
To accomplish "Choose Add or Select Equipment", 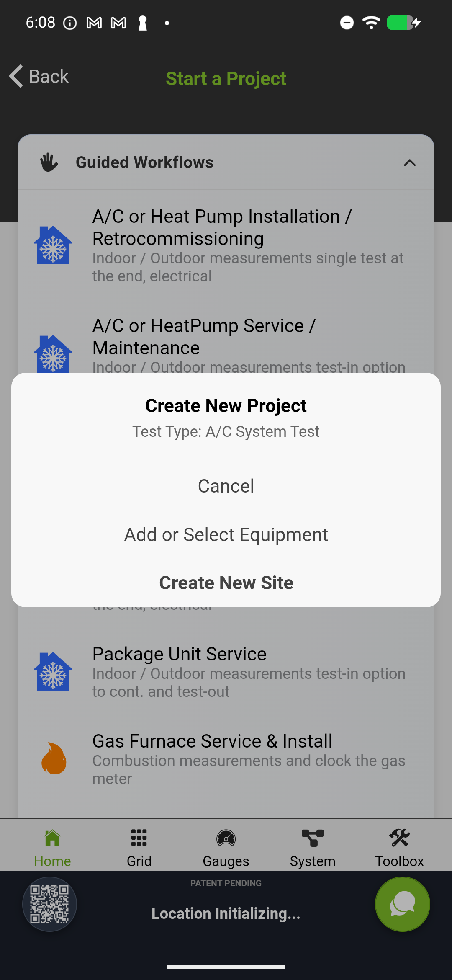I will [226, 535].
